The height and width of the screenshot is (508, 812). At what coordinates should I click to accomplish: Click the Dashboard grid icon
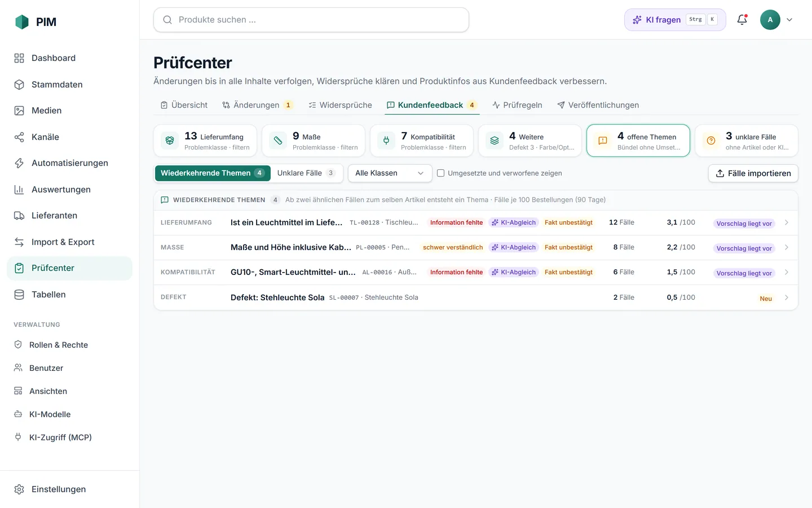[x=19, y=58]
